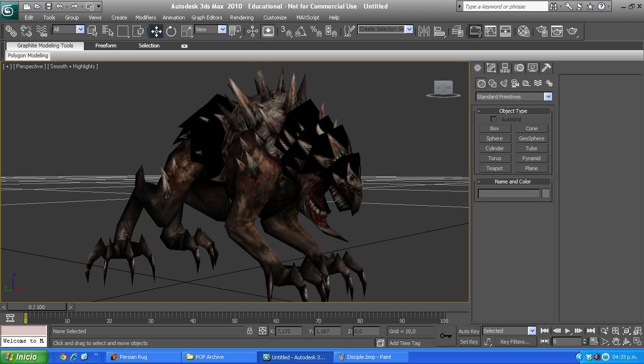Click the Render Production teapot icon

pyautogui.click(x=572, y=31)
